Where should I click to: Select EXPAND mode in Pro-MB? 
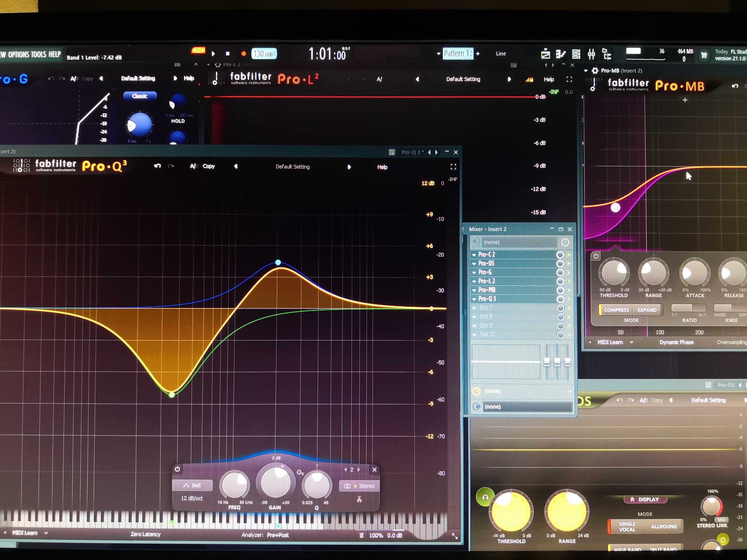[647, 310]
